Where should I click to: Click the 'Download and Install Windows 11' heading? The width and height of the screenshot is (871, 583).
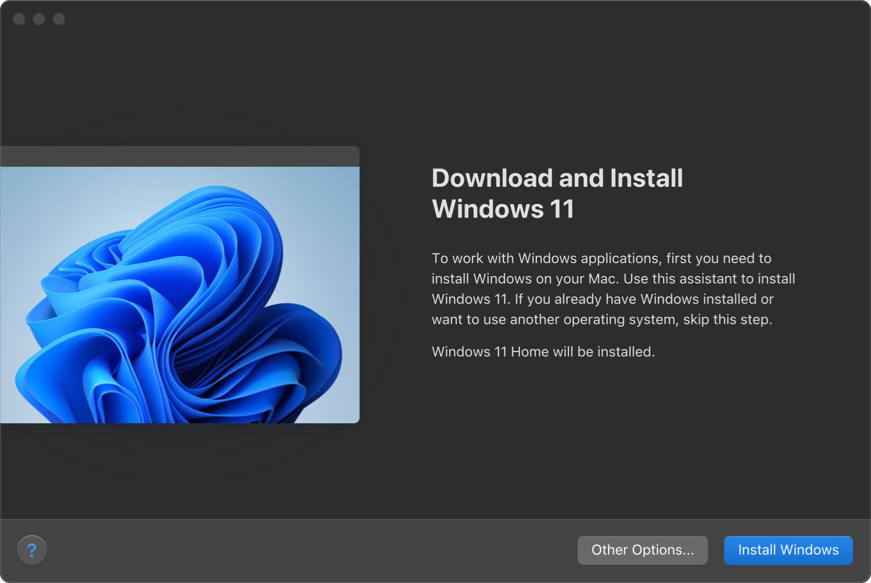click(557, 193)
